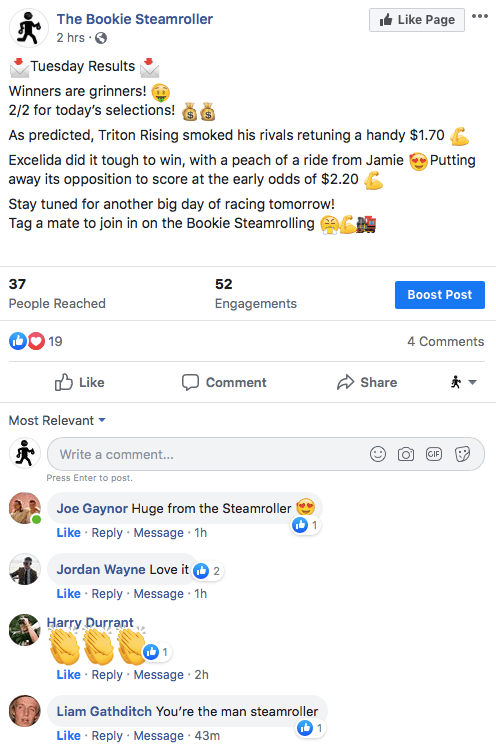Open the post options three-dot menu
The width and height of the screenshot is (496, 751).
[480, 16]
